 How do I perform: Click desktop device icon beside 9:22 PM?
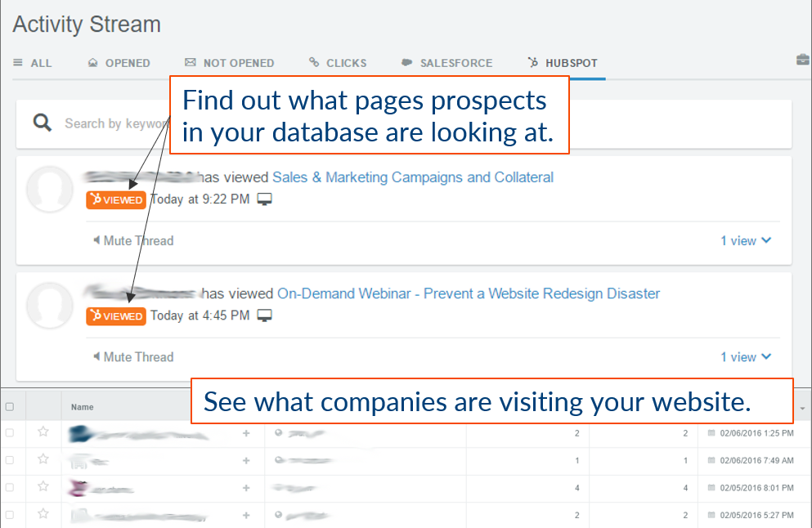pos(265,199)
